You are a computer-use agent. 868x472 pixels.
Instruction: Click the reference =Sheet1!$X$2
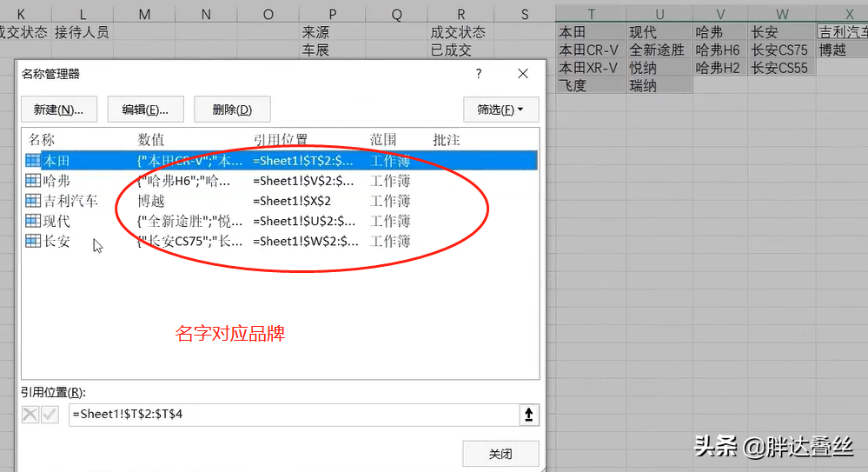(292, 201)
